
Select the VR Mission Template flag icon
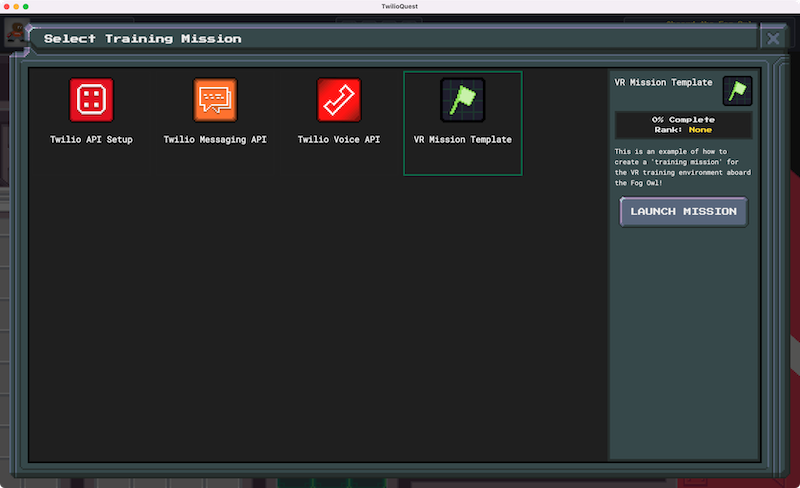(462, 100)
